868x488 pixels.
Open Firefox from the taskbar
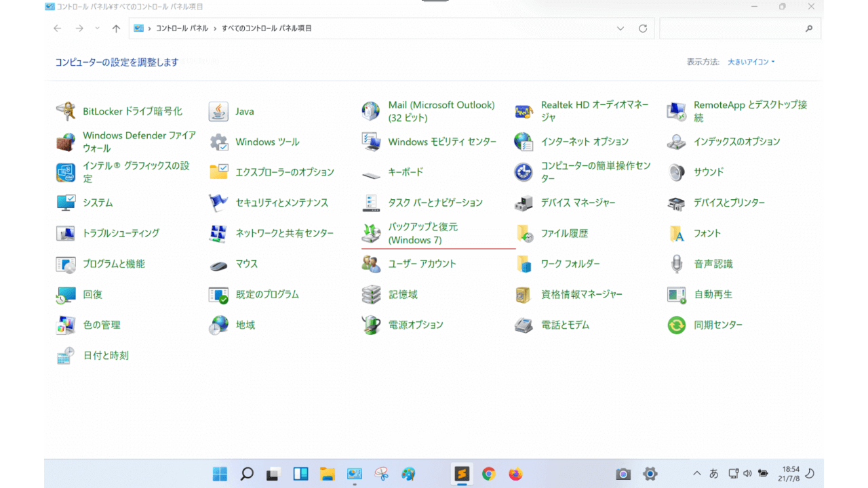pos(515,474)
